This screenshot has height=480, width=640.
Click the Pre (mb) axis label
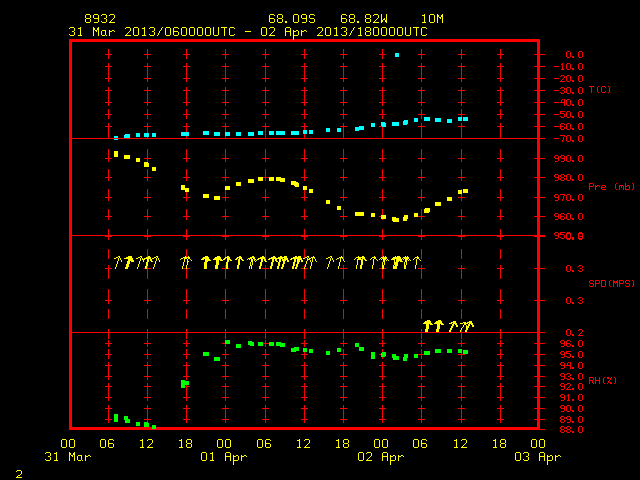(611, 187)
